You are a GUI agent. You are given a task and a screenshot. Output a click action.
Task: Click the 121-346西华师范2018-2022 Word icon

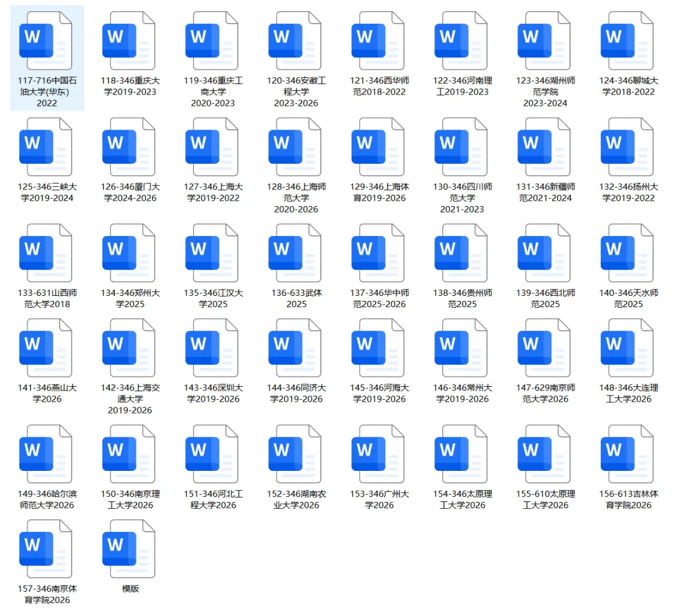[x=378, y=40]
